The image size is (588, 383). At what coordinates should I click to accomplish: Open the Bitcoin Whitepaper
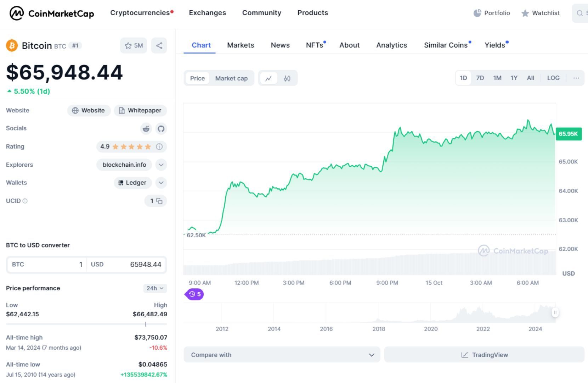pos(141,110)
